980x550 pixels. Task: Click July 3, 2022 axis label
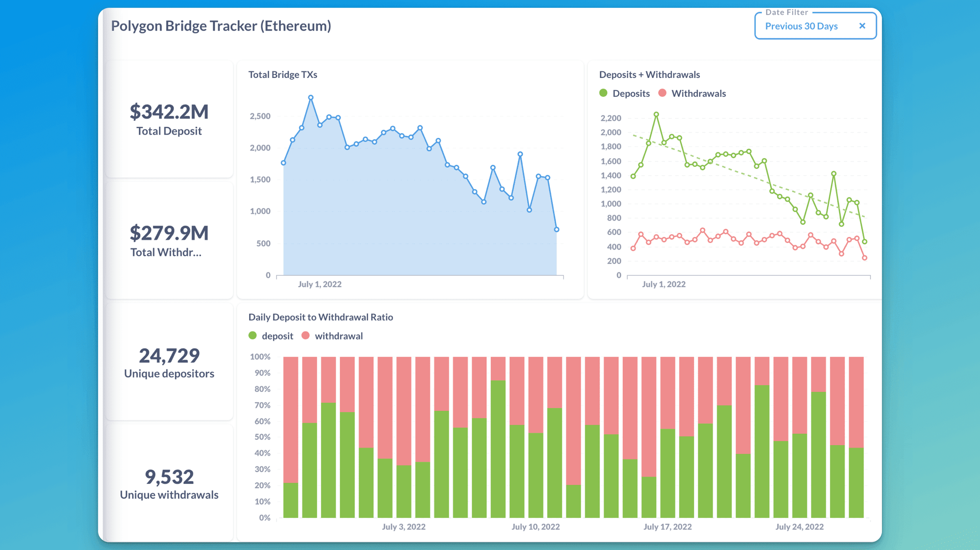point(403,527)
